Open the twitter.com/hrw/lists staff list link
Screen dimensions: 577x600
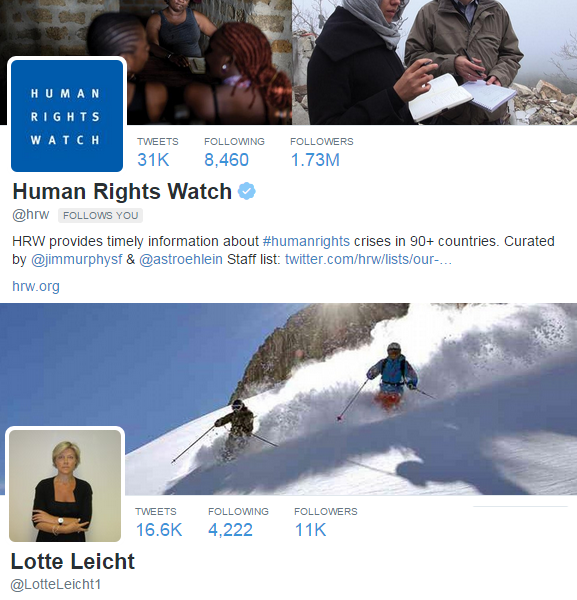click(368, 259)
